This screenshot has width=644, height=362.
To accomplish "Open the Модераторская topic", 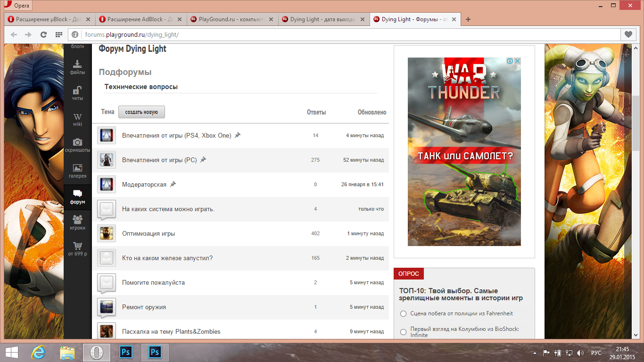I will (144, 185).
